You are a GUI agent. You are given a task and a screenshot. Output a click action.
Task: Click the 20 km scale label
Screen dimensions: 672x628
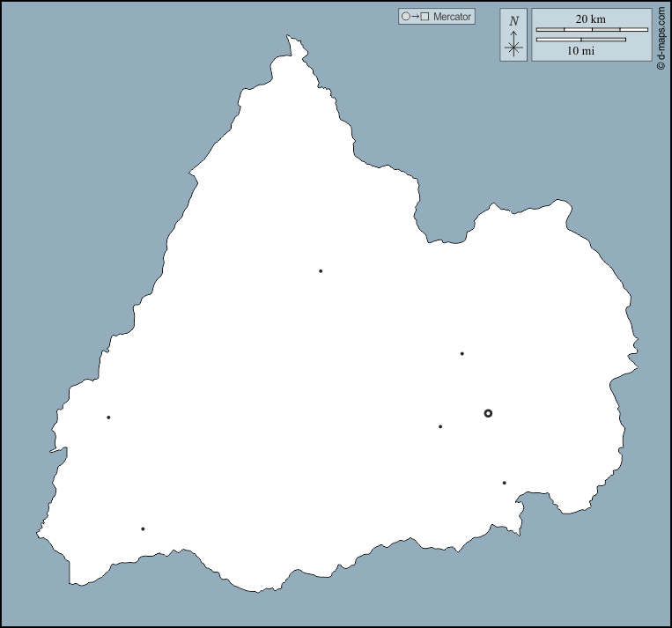[x=590, y=18]
